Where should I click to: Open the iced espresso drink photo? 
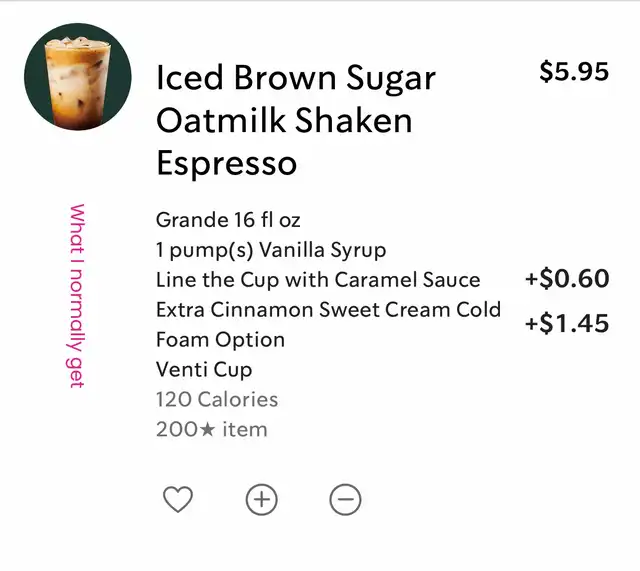[77, 77]
